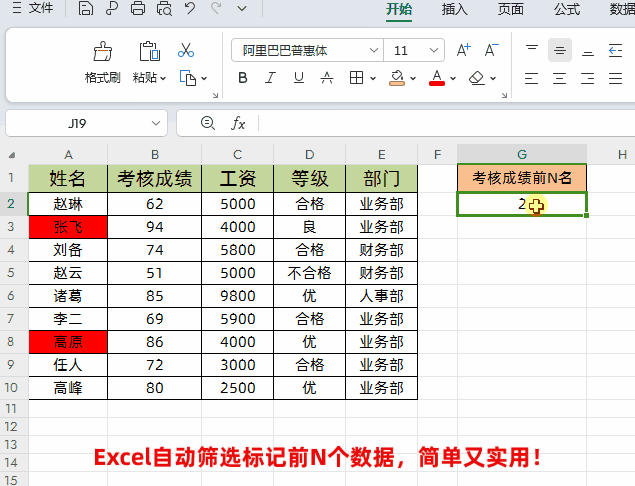The width and height of the screenshot is (635, 486).
Task: Click the name box showing J19
Action: click(77, 123)
